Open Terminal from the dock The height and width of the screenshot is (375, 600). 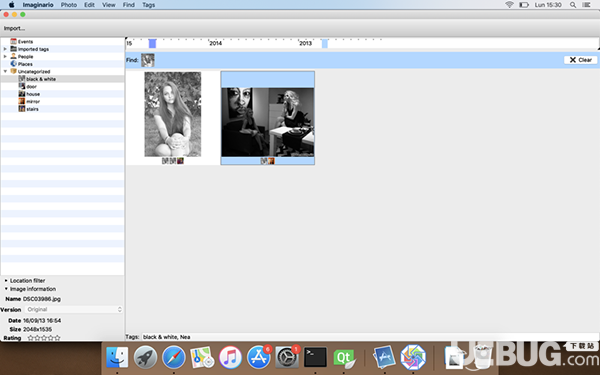point(315,357)
